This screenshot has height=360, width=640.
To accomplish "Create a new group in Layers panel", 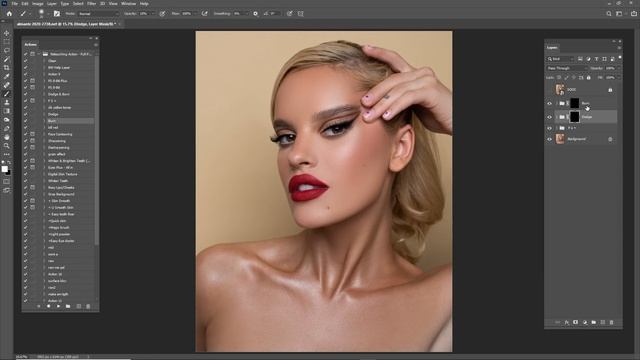I will [x=593, y=322].
